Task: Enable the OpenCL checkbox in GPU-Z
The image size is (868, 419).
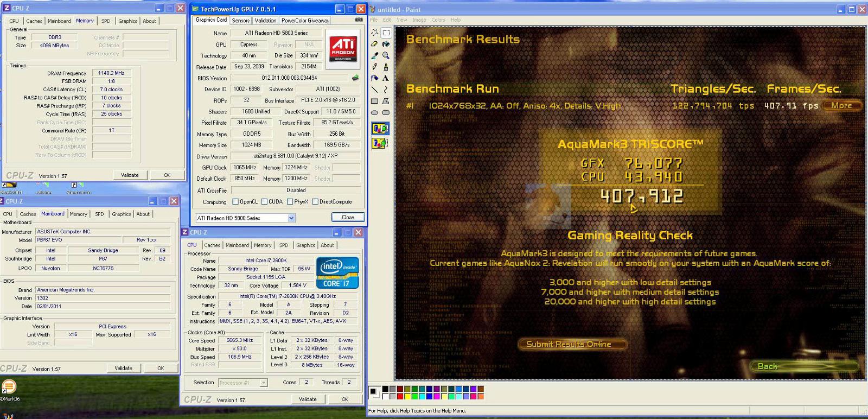Action: coord(235,202)
